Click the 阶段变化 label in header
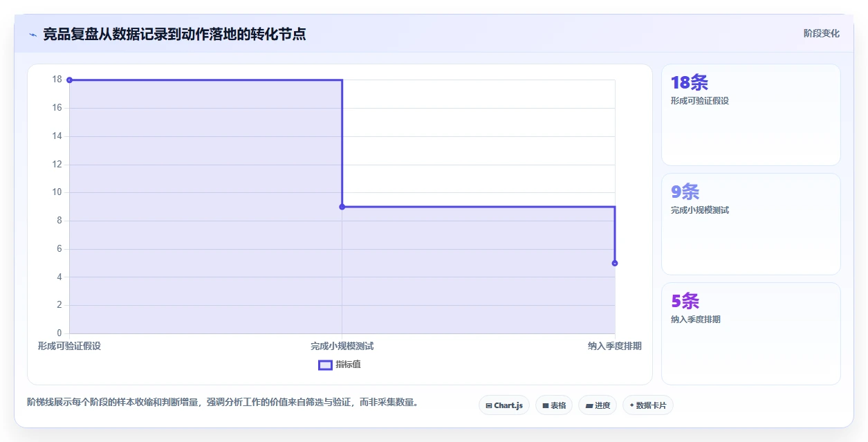Image resolution: width=868 pixels, height=442 pixels. [822, 33]
